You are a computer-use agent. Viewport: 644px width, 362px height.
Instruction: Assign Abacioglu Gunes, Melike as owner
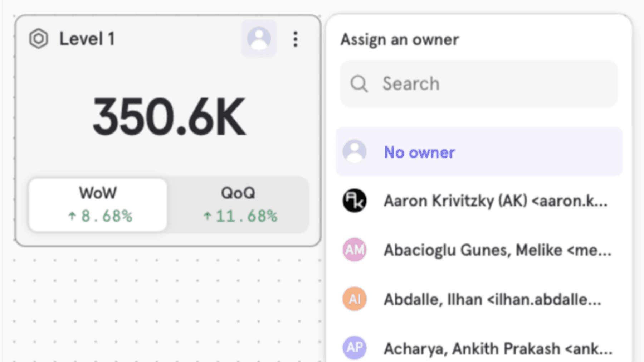pos(497,250)
